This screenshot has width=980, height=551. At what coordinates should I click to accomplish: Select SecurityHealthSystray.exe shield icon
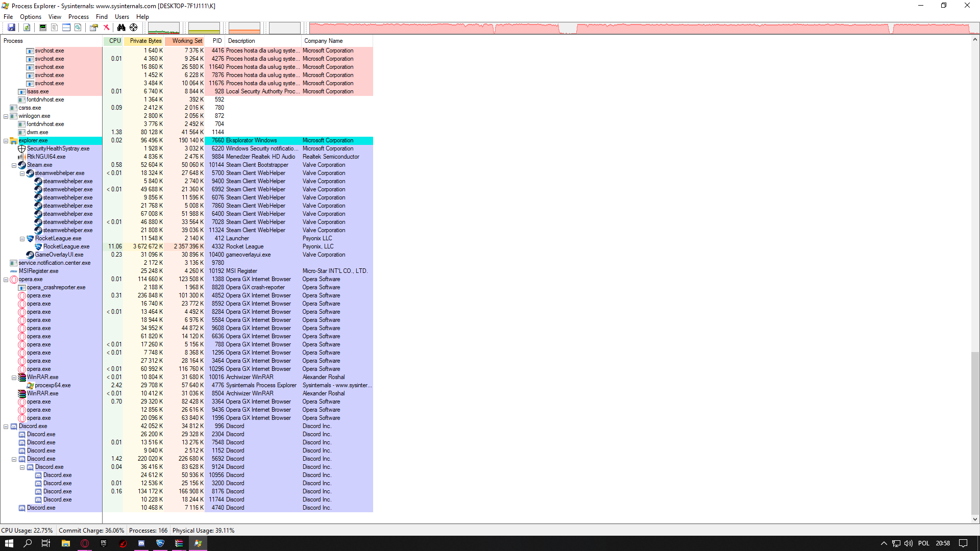(22, 149)
